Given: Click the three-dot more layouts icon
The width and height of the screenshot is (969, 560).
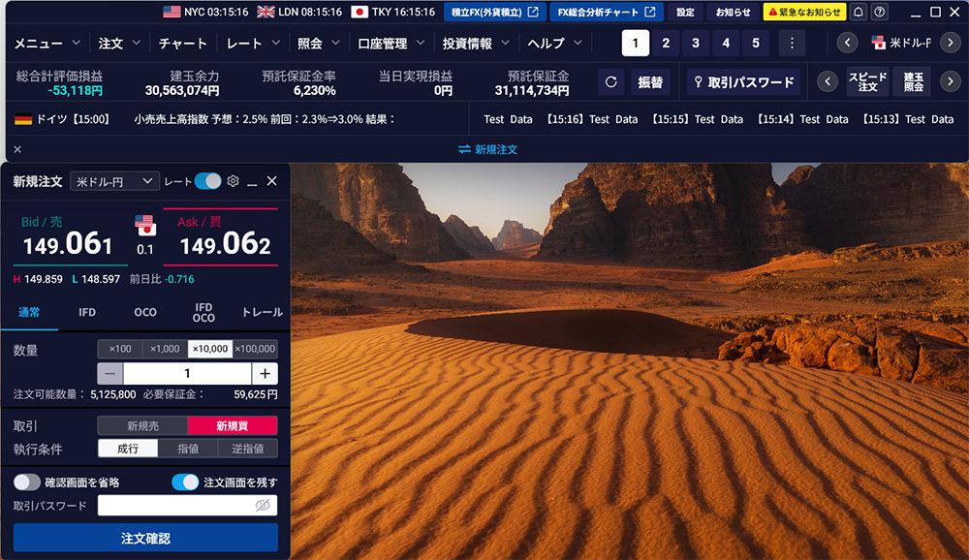Looking at the screenshot, I should pyautogui.click(x=792, y=43).
